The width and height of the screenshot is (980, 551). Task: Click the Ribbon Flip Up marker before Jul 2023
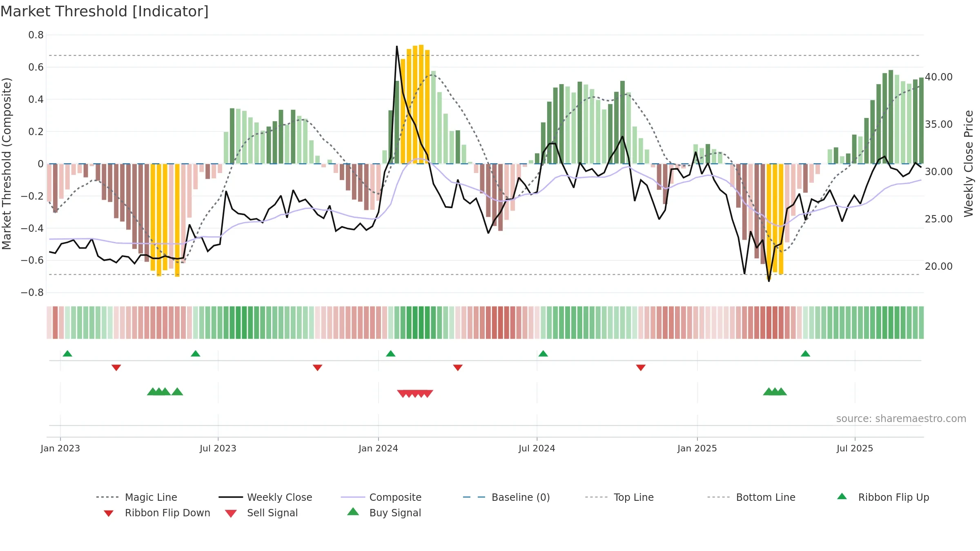pyautogui.click(x=196, y=353)
